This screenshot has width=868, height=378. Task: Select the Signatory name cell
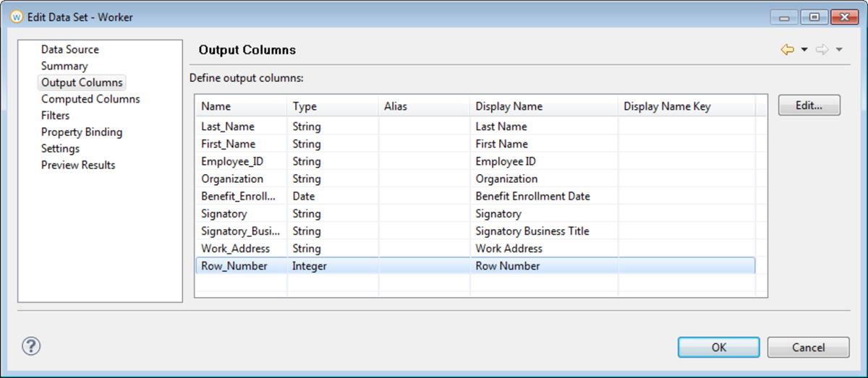241,213
